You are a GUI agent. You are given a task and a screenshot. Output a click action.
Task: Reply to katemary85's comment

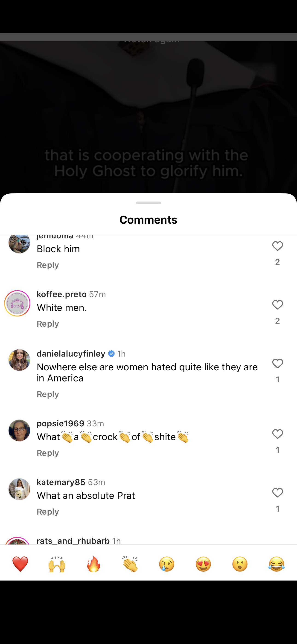coord(48,512)
